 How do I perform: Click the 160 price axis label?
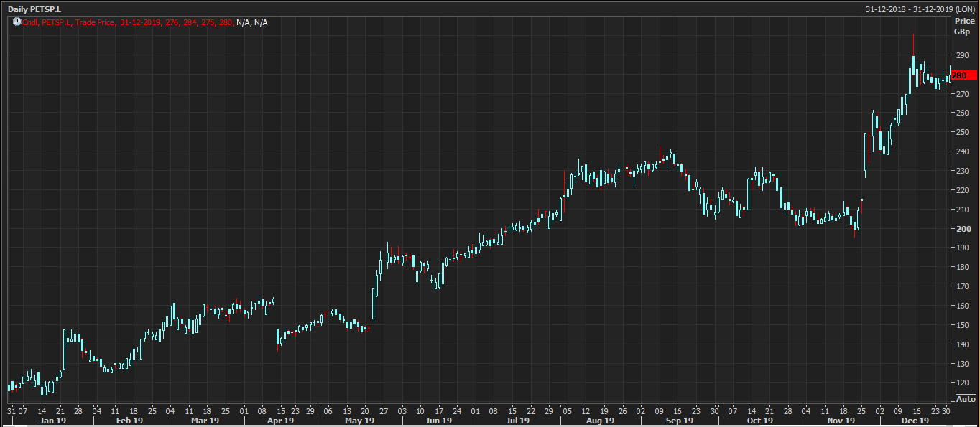[x=963, y=306]
